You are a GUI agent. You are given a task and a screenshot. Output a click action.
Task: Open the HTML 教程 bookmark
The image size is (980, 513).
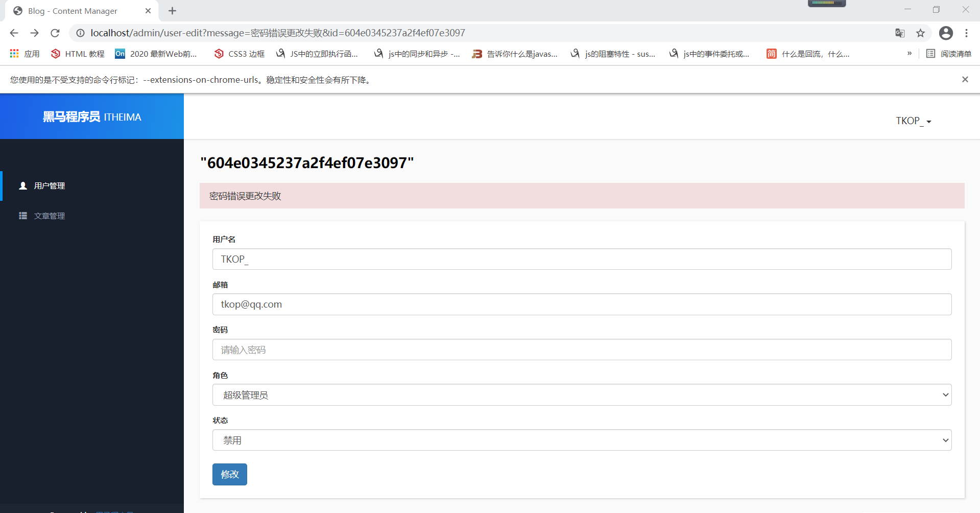[x=78, y=54]
